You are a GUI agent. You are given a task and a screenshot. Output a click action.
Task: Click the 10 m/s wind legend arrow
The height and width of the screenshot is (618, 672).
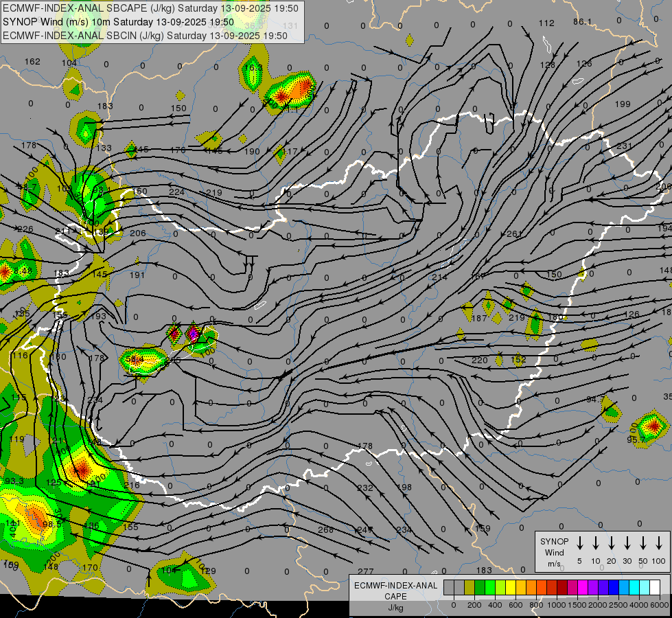click(x=596, y=542)
